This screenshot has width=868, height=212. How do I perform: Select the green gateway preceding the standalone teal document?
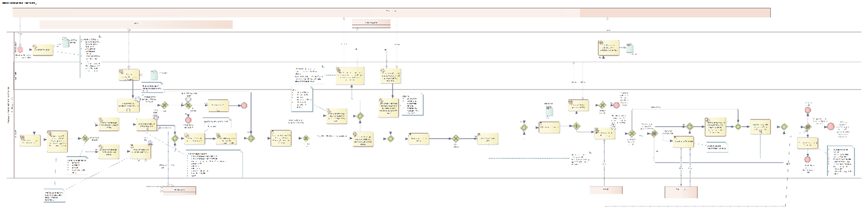coord(524,127)
